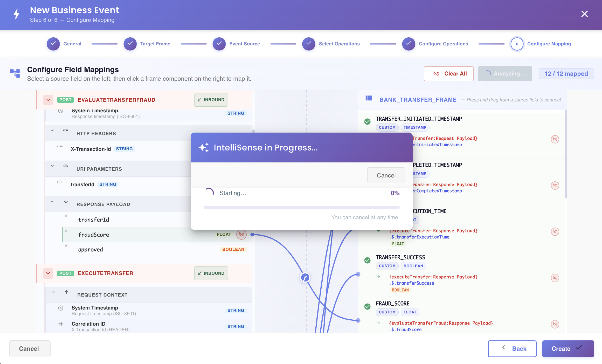Screen dimensions: 602x364
Task: Click the Configure Field Mappings header icon
Action: point(15,73)
